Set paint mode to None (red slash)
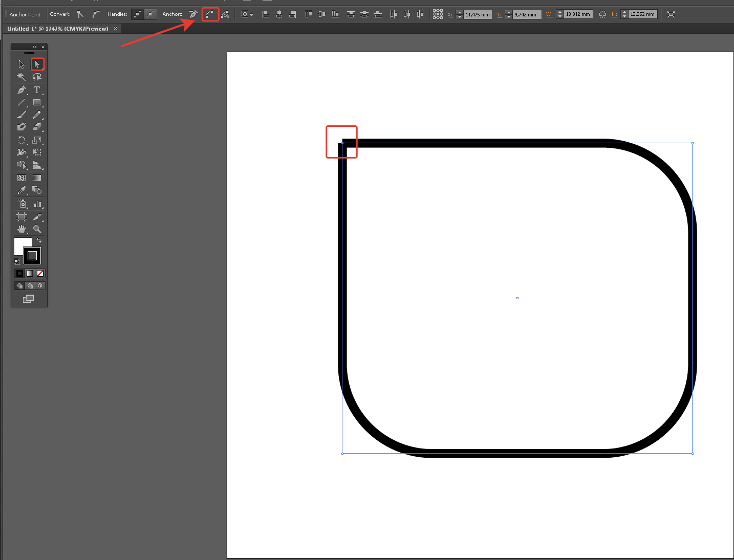This screenshot has height=560, width=734. tap(40, 273)
